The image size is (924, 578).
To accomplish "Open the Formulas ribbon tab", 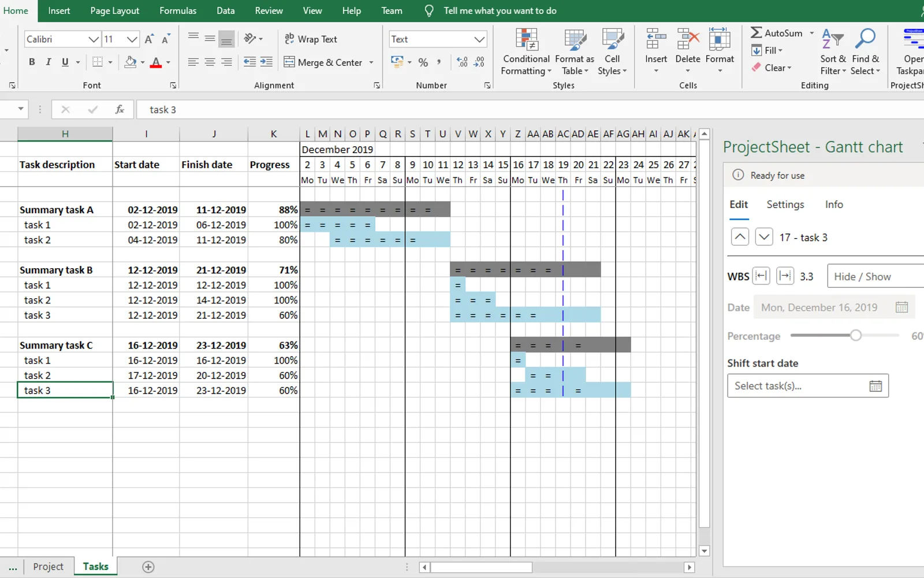I will 178,10.
